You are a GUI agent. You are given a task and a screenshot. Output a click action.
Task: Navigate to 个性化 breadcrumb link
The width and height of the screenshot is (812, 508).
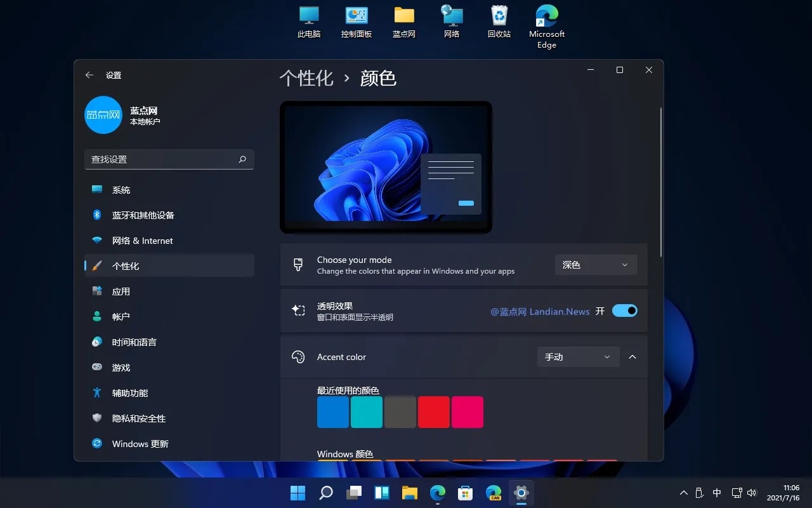[306, 78]
